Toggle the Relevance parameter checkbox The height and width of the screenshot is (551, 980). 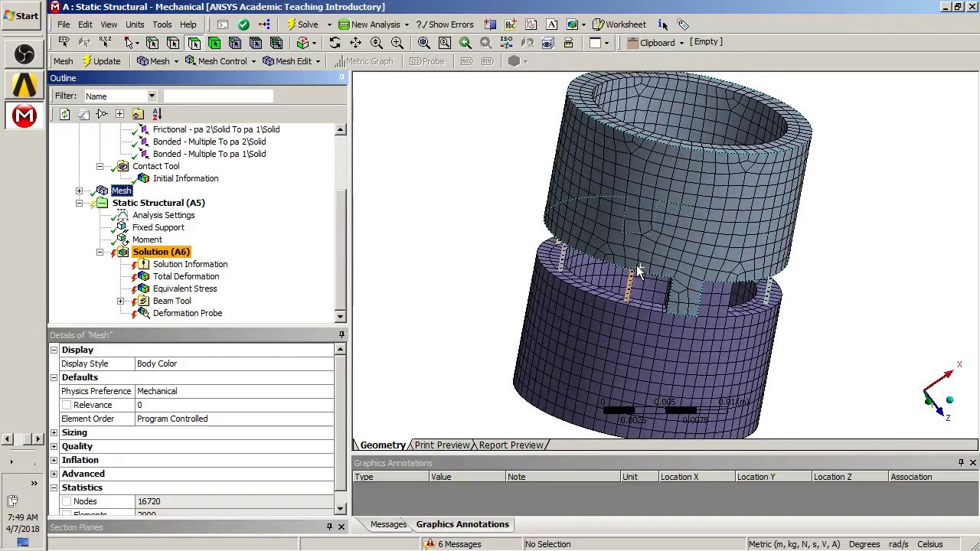(67, 405)
